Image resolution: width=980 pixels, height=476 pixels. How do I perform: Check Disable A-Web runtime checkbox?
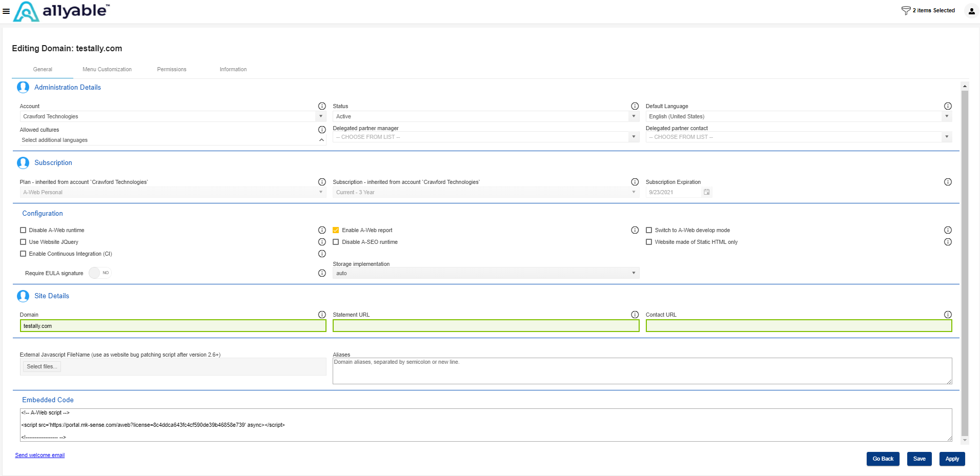(23, 230)
